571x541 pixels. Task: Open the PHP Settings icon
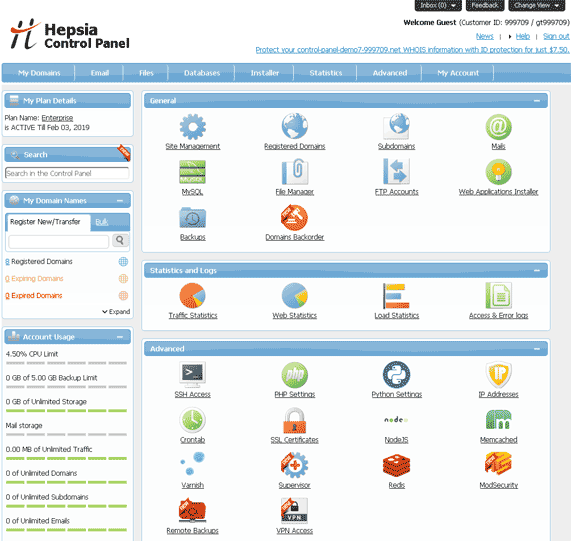(295, 374)
